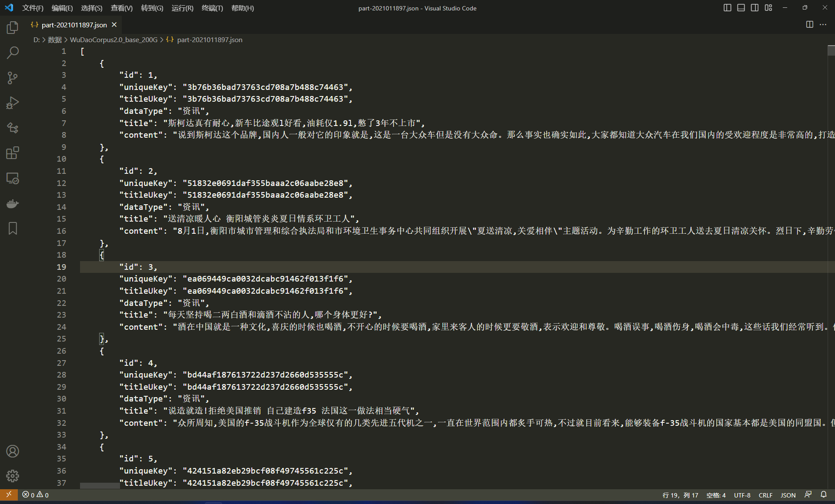Image resolution: width=835 pixels, height=504 pixels.
Task: Open the Accounts icon in activity bar
Action: point(13,451)
